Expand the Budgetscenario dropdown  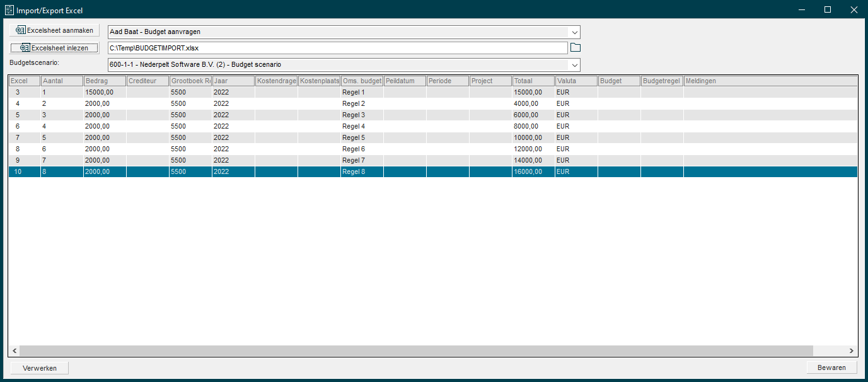(x=574, y=65)
